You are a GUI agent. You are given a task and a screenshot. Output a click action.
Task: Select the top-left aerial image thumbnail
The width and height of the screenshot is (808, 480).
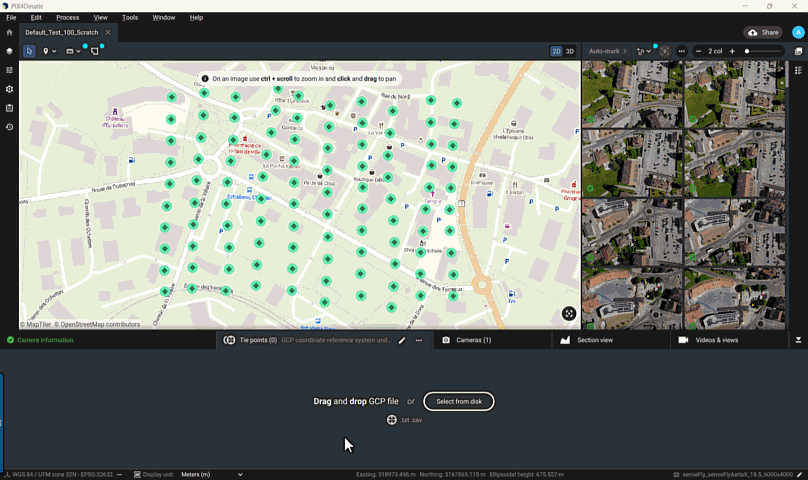[x=631, y=94]
